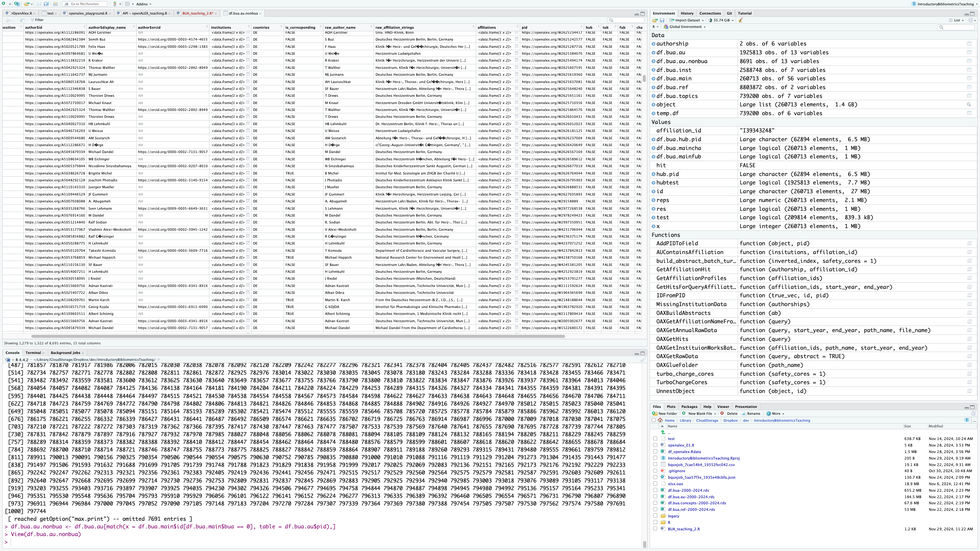The height and width of the screenshot is (551, 980).
Task: Click the magnifier icon beside object list
Action: coord(969,104)
